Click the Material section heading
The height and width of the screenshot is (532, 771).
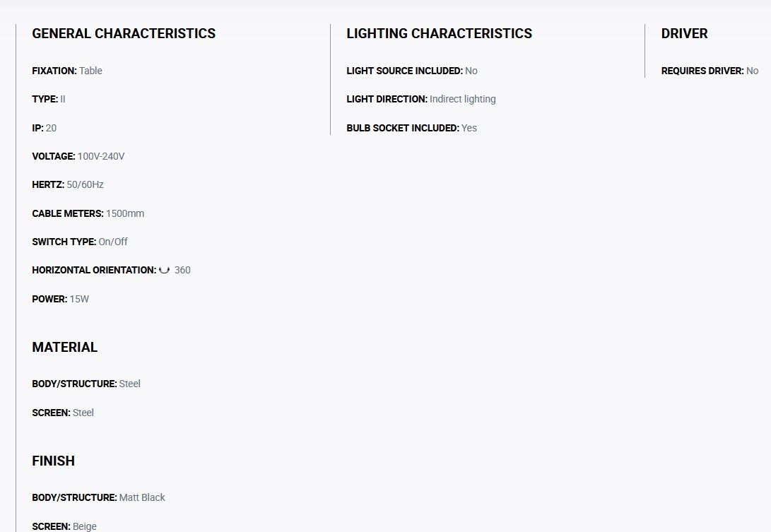point(65,347)
